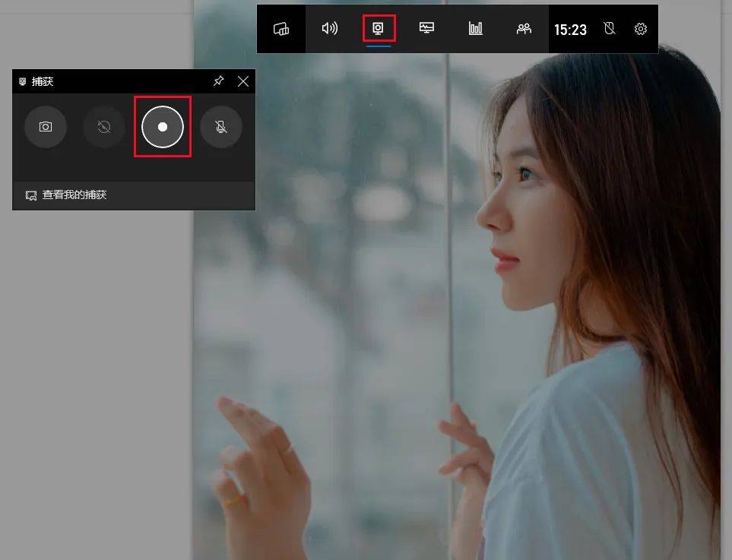This screenshot has height=560, width=732.
Task: Toggle mouse click-through icon next to clock
Action: click(x=609, y=28)
